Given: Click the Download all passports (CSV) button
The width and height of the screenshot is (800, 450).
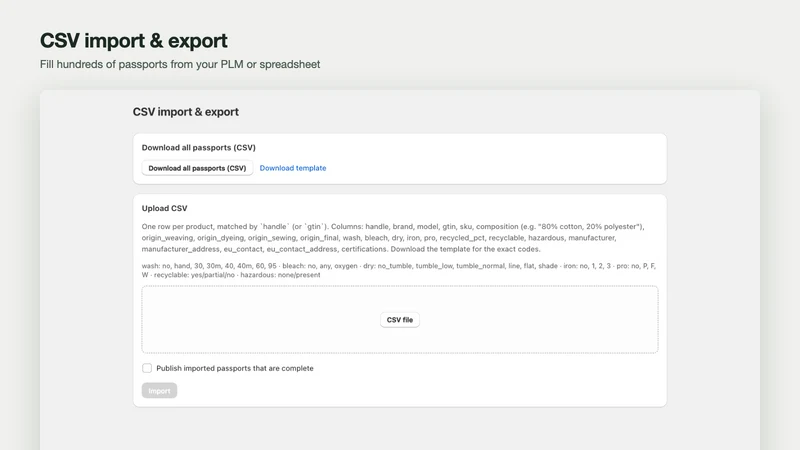Looking at the screenshot, I should [197, 168].
